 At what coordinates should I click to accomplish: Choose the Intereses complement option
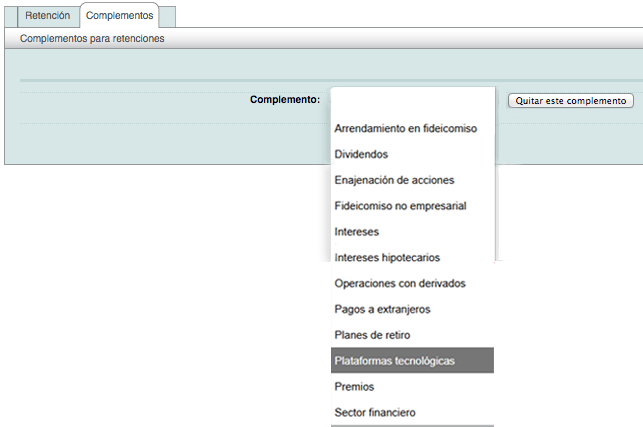tap(357, 232)
